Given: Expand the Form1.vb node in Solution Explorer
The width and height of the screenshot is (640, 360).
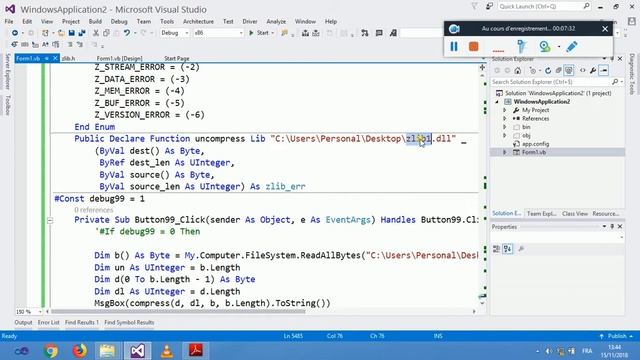Looking at the screenshot, I should (505, 152).
